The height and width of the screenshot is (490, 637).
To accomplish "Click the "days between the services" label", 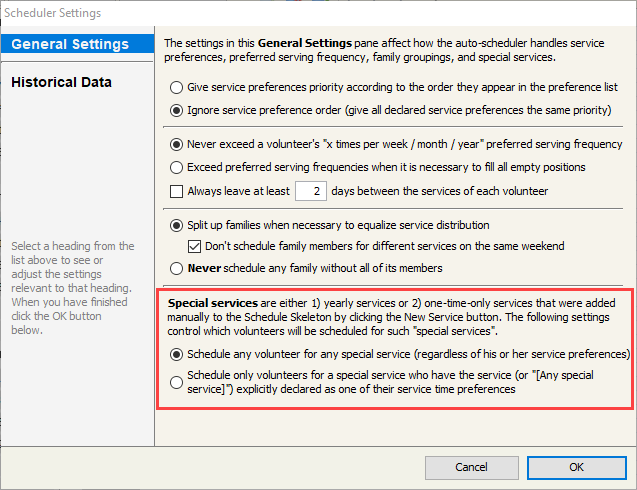I will pyautogui.click(x=438, y=191).
